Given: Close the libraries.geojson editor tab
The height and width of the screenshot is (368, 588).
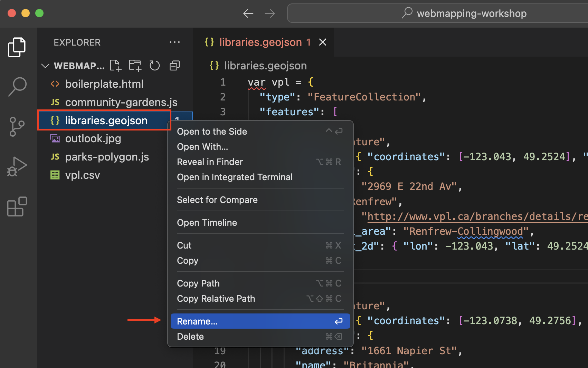Looking at the screenshot, I should click(323, 42).
